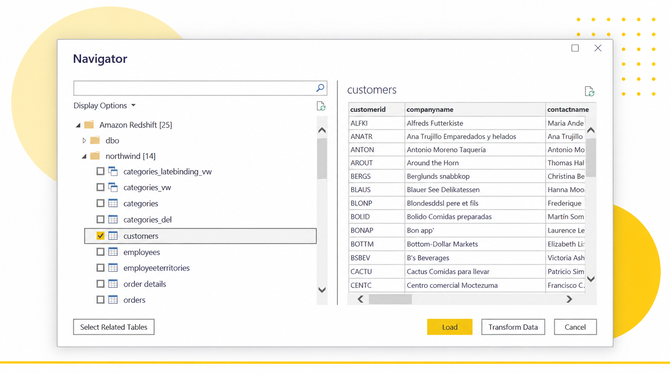Click the categories_del table icon
The height and width of the screenshot is (373, 670).
[x=113, y=220]
